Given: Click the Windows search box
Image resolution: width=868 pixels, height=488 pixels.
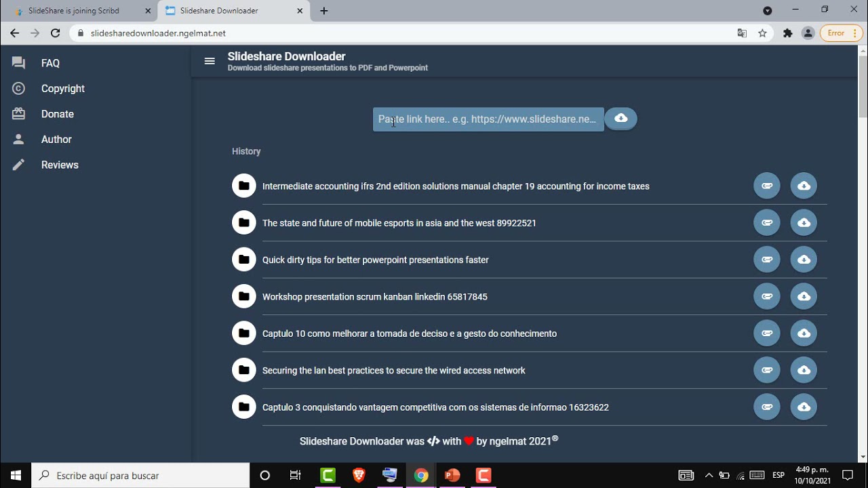Looking at the screenshot, I should tap(141, 475).
